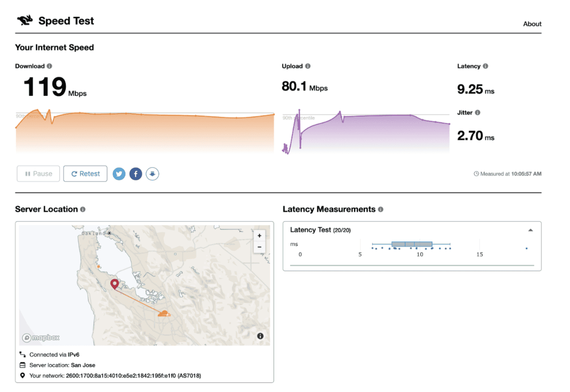Zoom in on the server map

click(259, 236)
